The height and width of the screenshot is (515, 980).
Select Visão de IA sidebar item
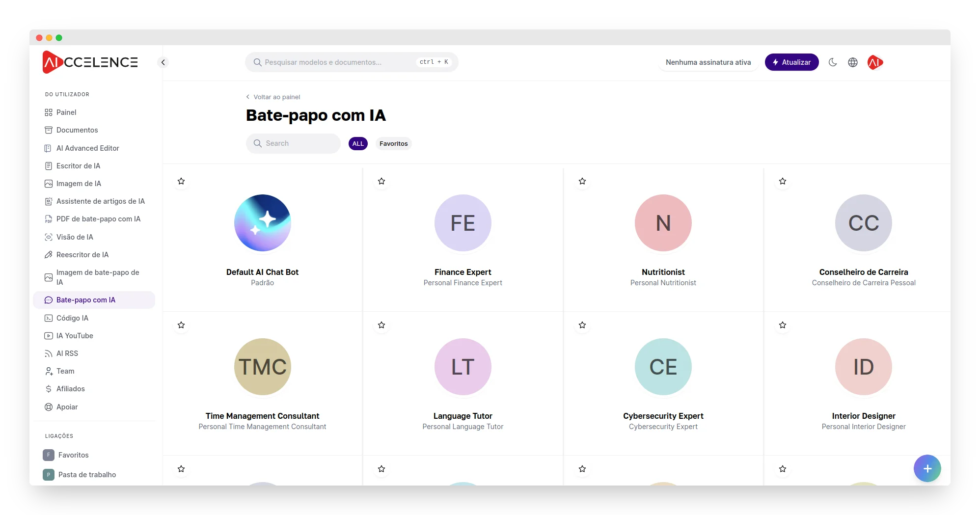(x=75, y=237)
